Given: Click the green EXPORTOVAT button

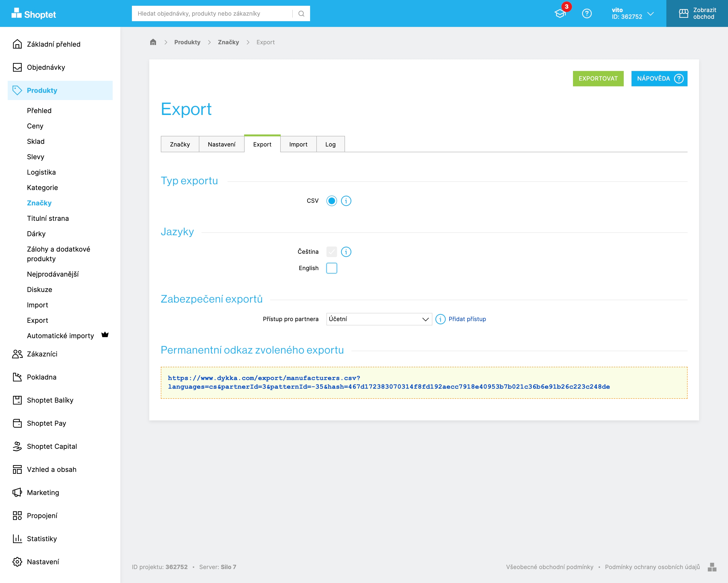Looking at the screenshot, I should point(598,79).
